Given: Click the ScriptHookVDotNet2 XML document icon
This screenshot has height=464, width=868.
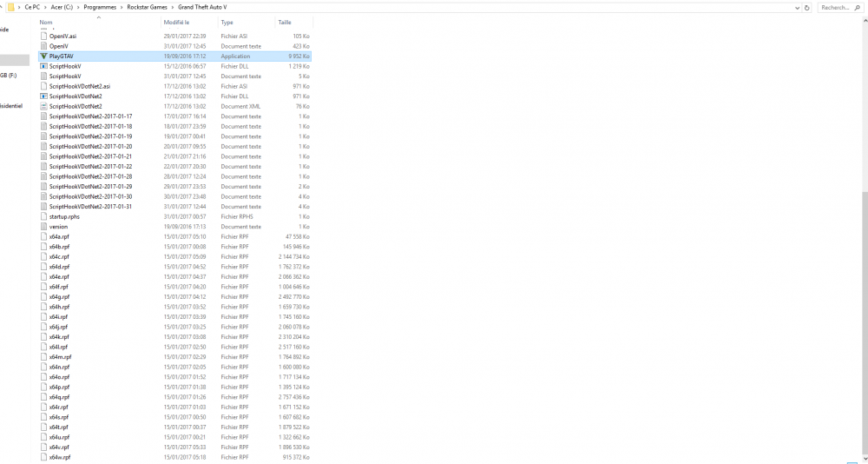Looking at the screenshot, I should [x=43, y=106].
